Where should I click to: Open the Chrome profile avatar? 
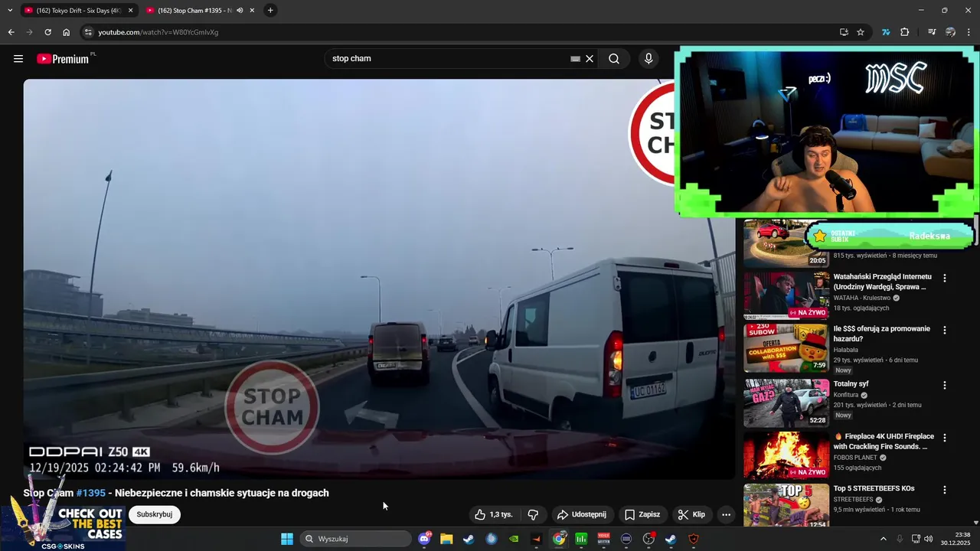click(950, 32)
